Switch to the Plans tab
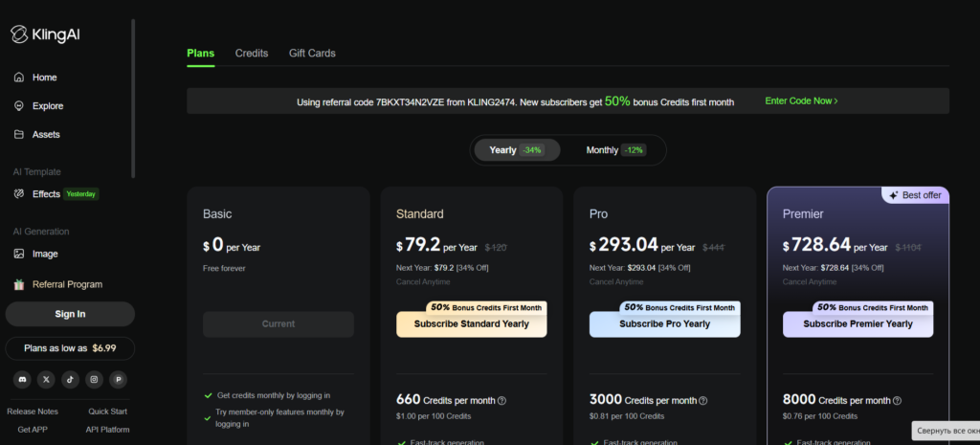 (x=201, y=54)
